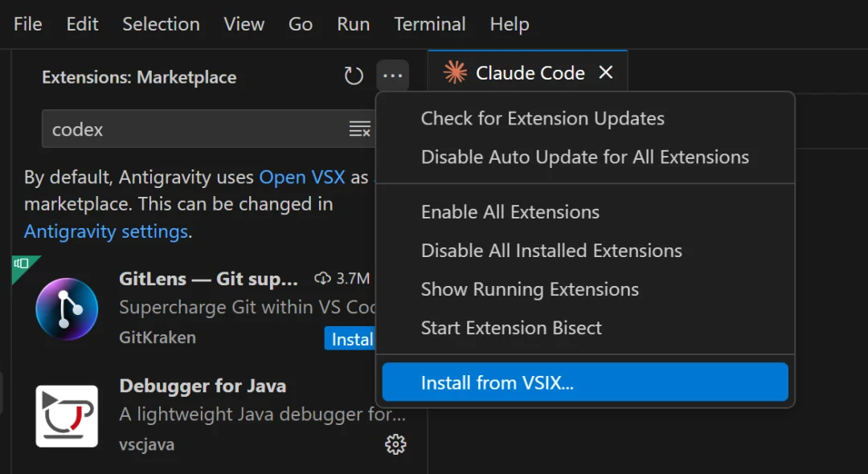868x474 pixels.
Task: Open the Antigravity settings link
Action: [x=106, y=232]
